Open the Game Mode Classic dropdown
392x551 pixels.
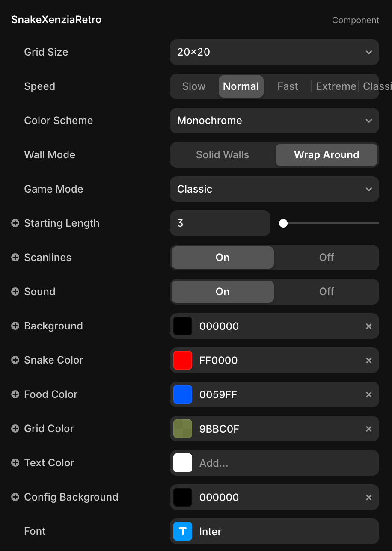point(274,189)
